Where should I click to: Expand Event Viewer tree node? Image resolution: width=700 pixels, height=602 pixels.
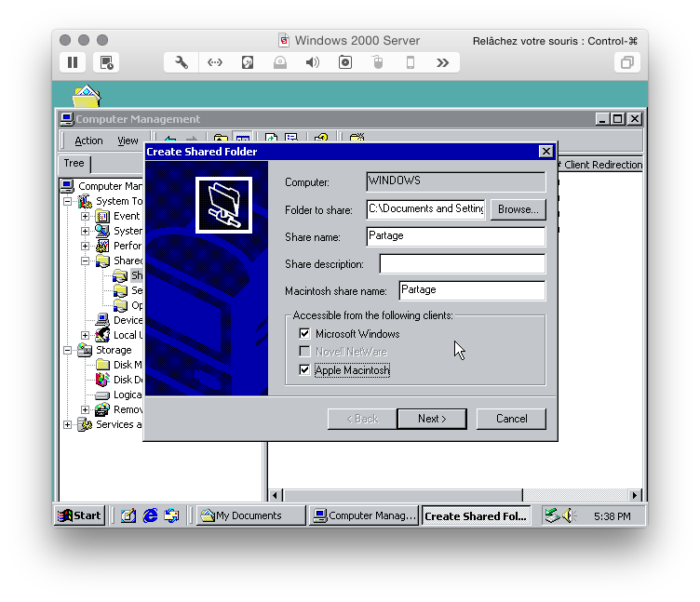85,217
